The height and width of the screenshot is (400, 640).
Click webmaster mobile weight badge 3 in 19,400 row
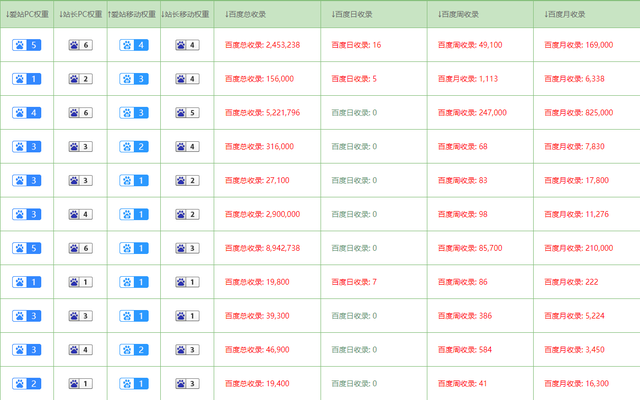[187, 384]
